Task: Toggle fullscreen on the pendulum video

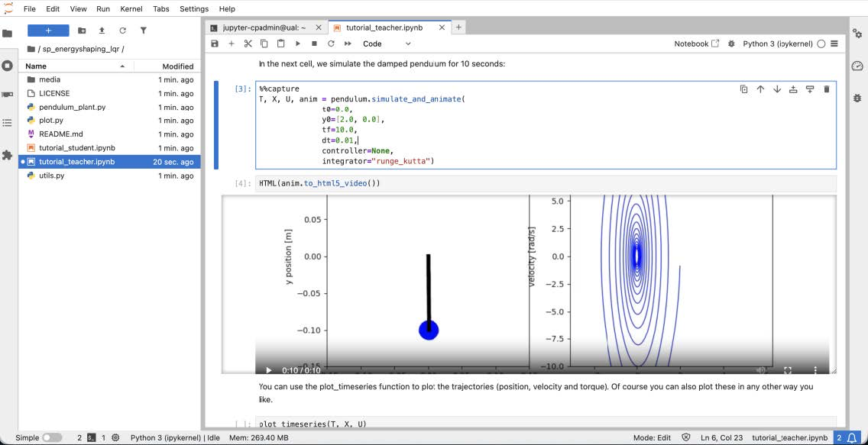Action: [787, 369]
